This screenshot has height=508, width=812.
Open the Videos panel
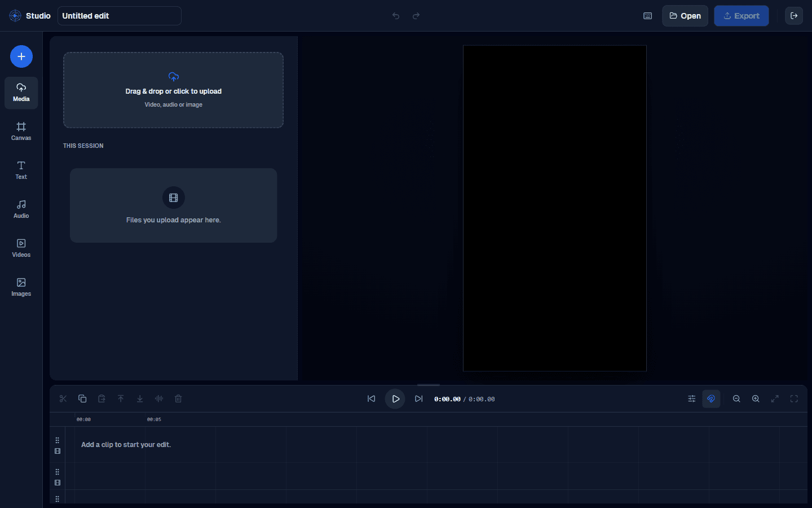point(21,248)
